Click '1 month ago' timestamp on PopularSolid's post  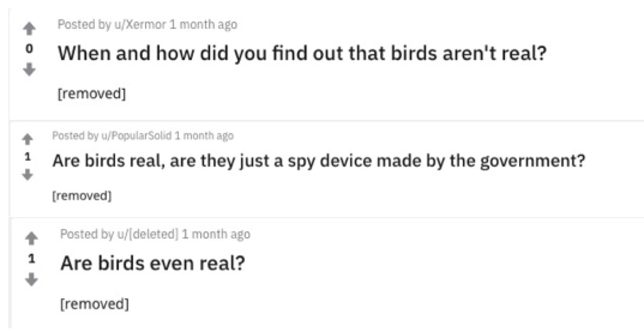point(204,135)
